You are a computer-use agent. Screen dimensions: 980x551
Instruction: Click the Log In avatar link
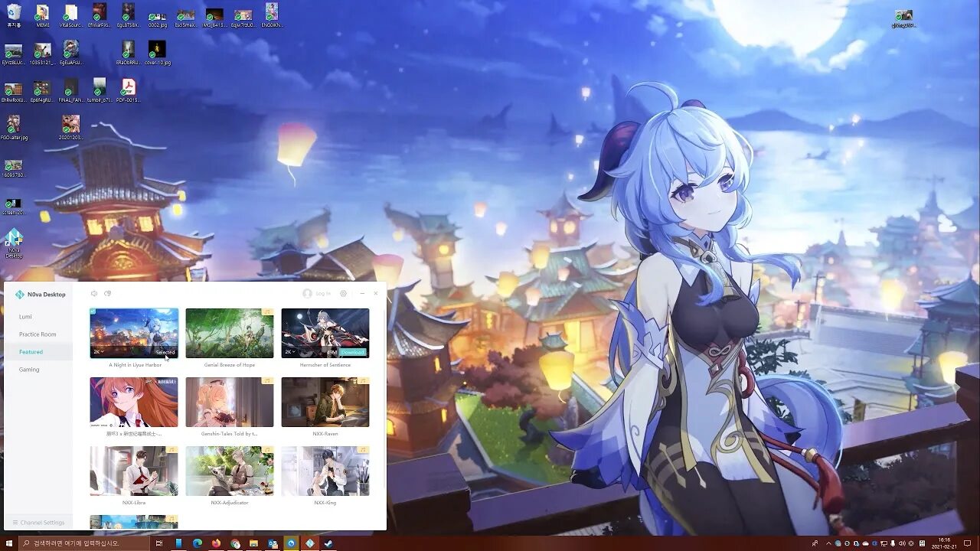[x=316, y=294]
